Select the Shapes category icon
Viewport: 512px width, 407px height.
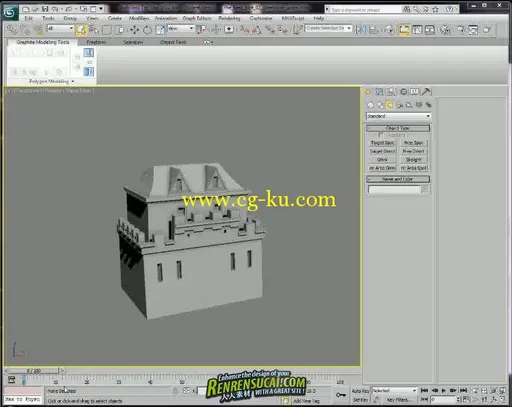(x=380, y=105)
